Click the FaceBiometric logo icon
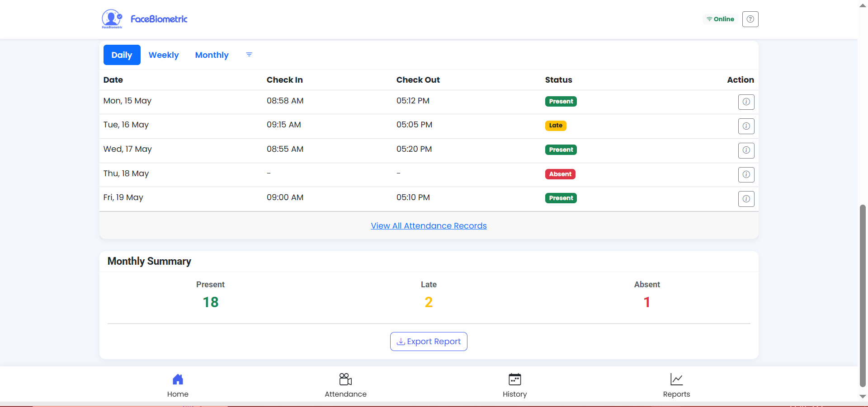The height and width of the screenshot is (407, 868). click(x=112, y=19)
